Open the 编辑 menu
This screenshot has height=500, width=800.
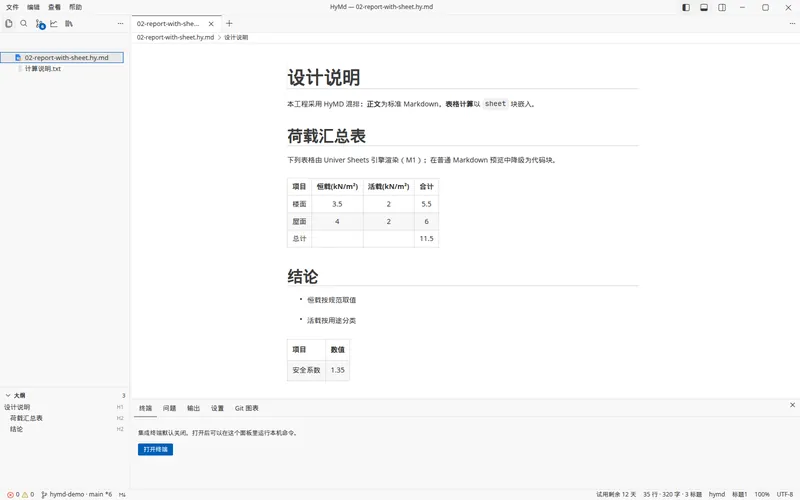point(33,7)
